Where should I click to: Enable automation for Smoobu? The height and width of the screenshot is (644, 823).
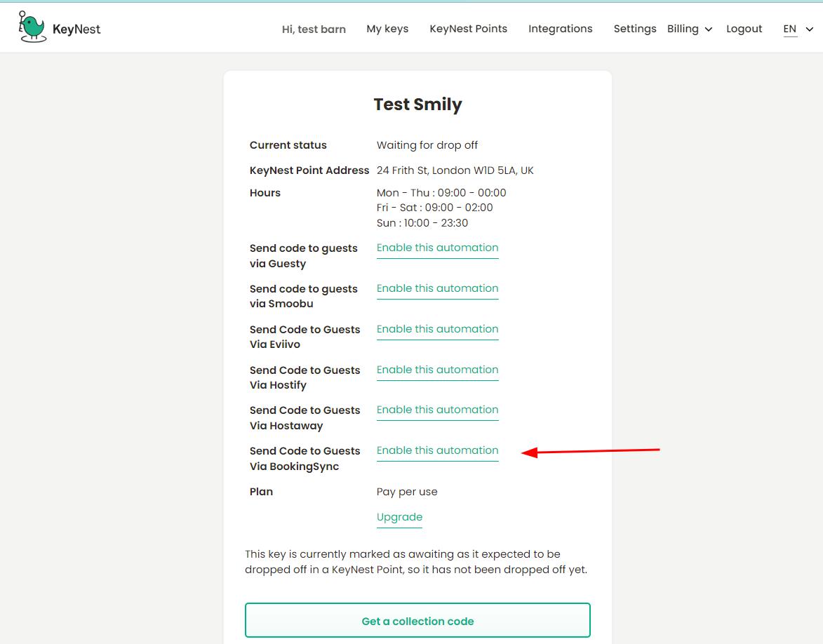point(437,288)
